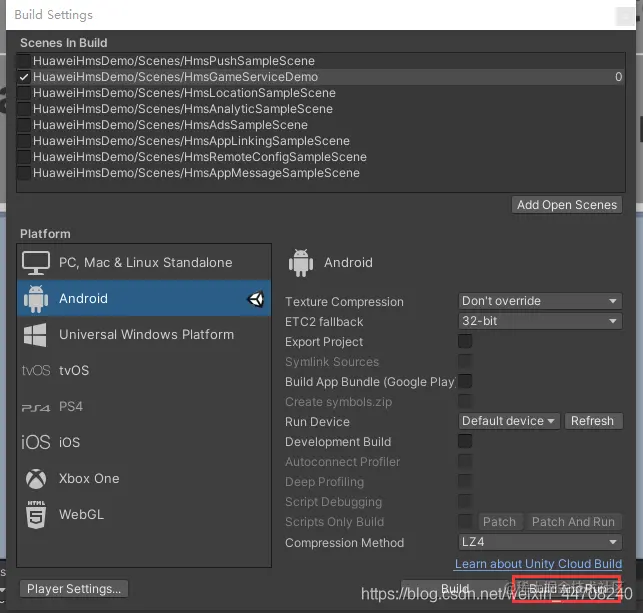Image resolution: width=643 pixels, height=613 pixels.
Task: Select Universal Windows Platform
Action: click(144, 334)
